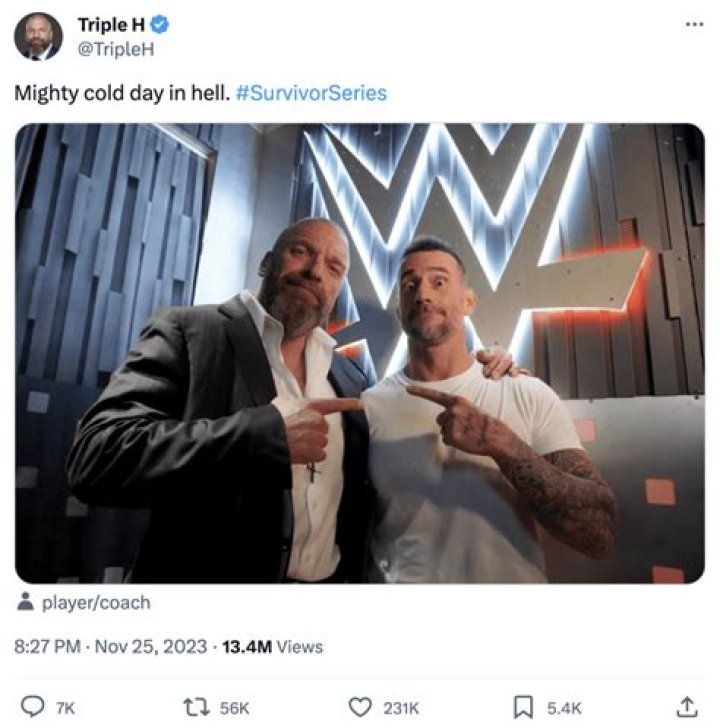720x728 pixels.
Task: Click the Triple H display name
Action: pyautogui.click(x=102, y=25)
